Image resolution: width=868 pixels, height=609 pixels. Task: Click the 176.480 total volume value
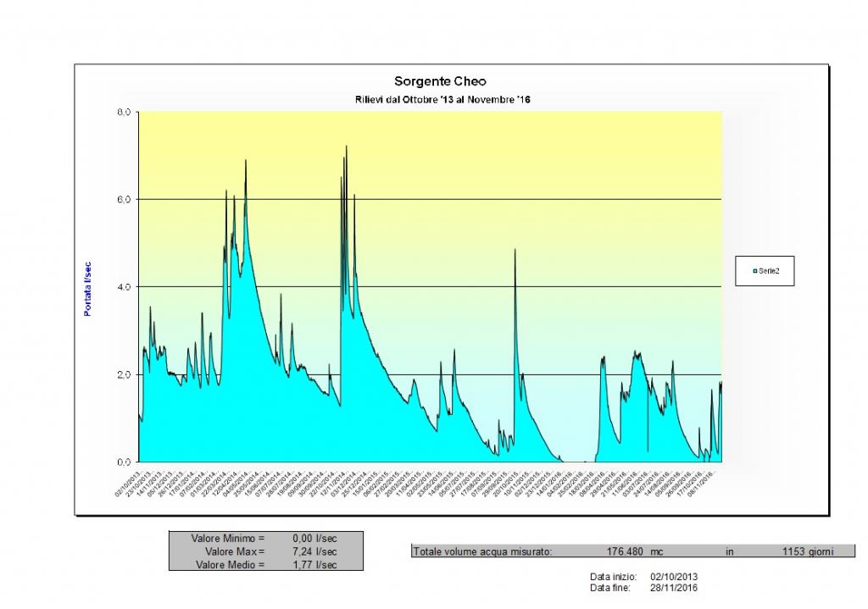625,552
